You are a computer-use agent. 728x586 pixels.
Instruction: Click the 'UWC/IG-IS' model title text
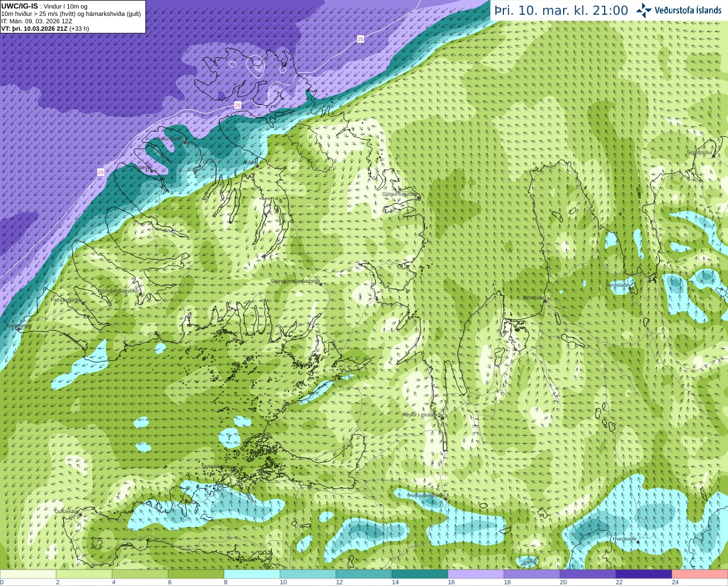19,6
